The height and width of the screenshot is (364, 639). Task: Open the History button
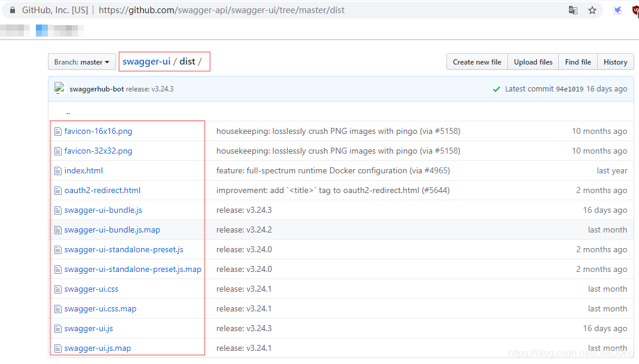pyautogui.click(x=615, y=62)
